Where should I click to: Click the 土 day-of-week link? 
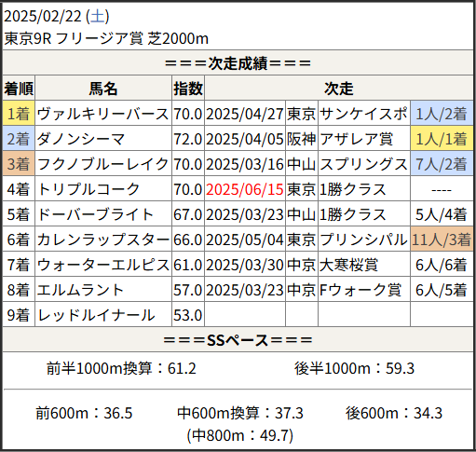click(x=98, y=16)
